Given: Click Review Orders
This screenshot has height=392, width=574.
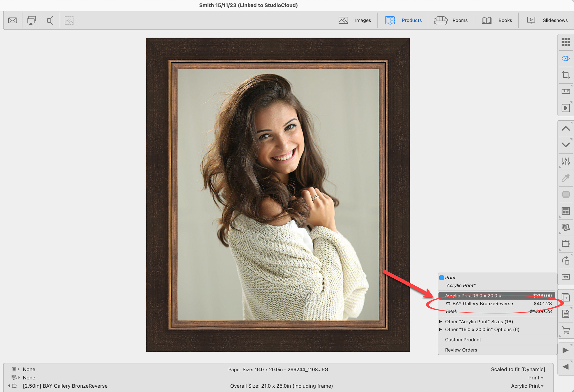Looking at the screenshot, I should click(x=461, y=350).
